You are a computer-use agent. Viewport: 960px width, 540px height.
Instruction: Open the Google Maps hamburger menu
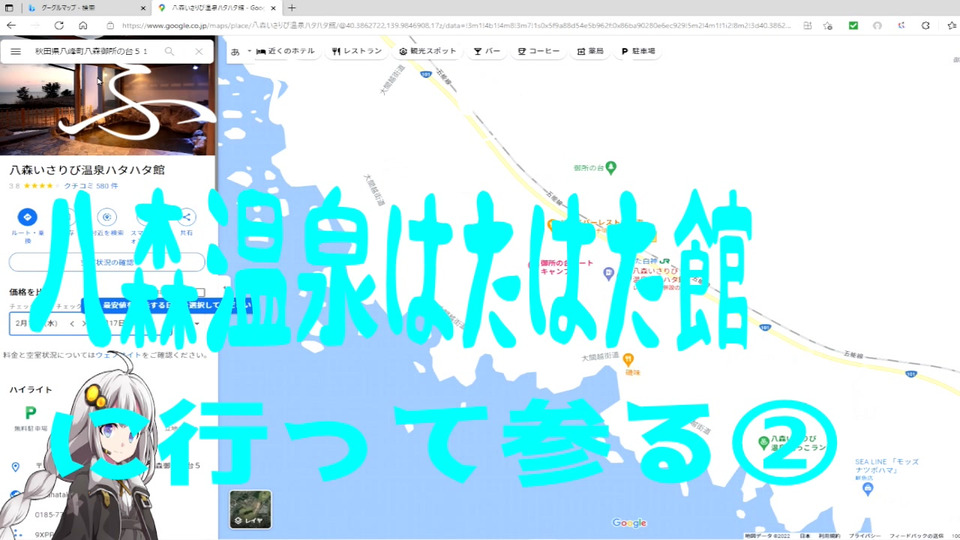[16, 51]
